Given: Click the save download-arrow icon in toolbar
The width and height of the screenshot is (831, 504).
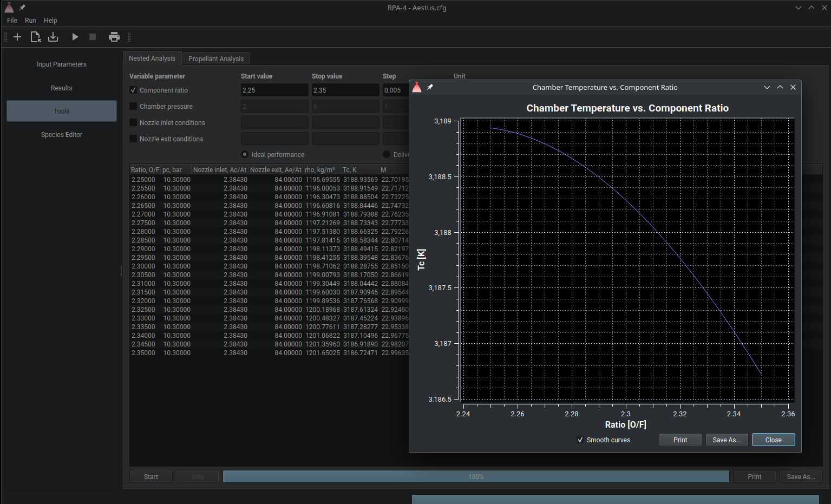Looking at the screenshot, I should (x=53, y=37).
